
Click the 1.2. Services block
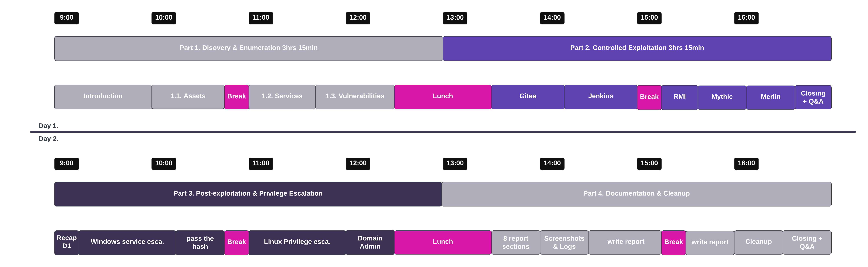click(282, 97)
